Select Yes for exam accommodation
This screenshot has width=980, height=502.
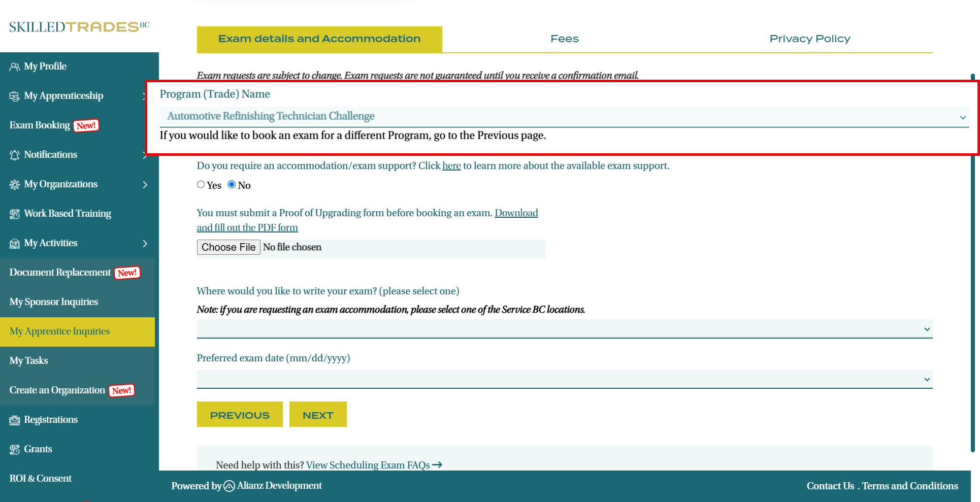coord(201,185)
